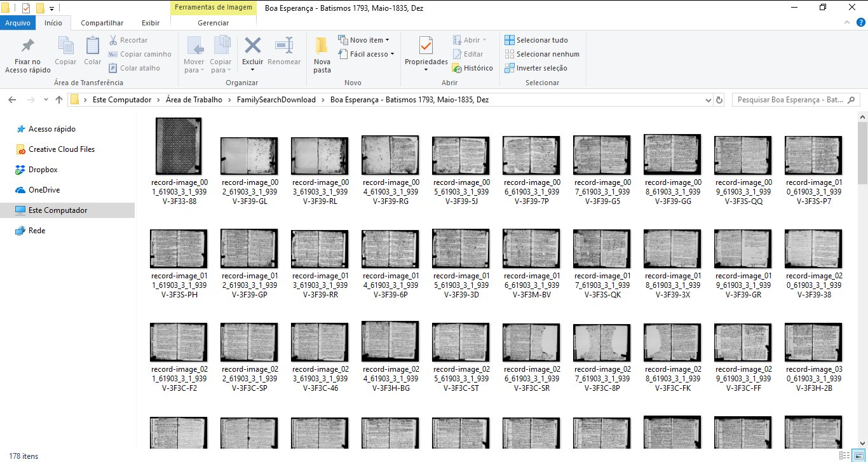
Task: Switch to the Compartilhar ribbon tab
Action: click(102, 23)
